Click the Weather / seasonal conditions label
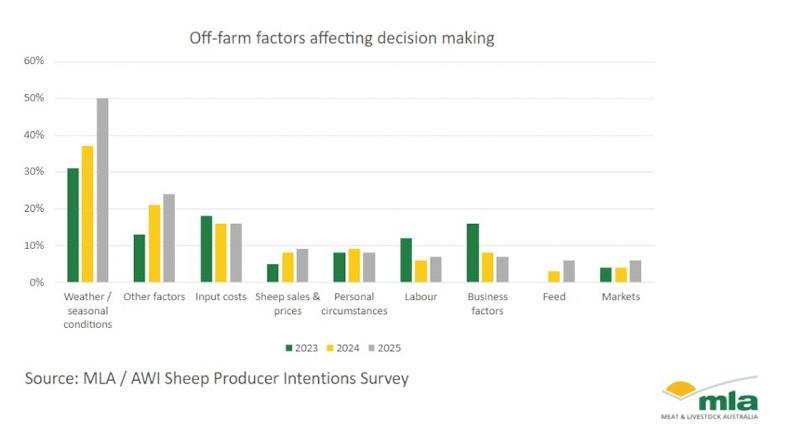This screenshot has width=790, height=448. 87,310
